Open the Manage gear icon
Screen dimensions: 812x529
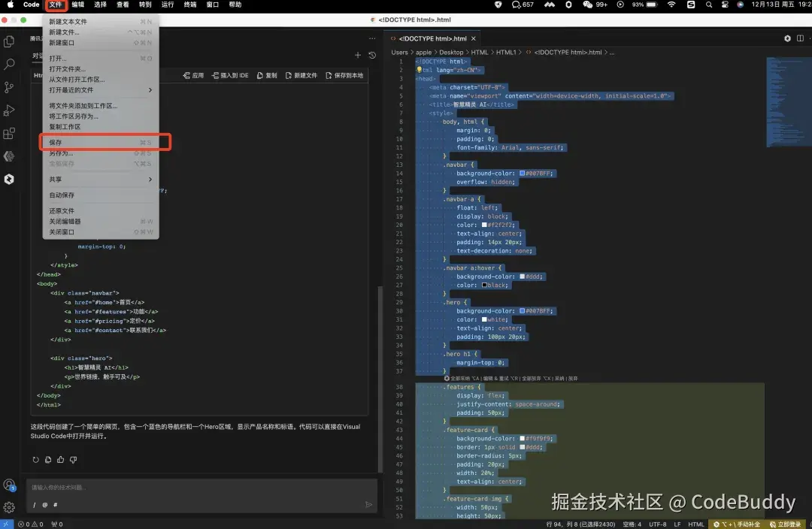coord(9,507)
